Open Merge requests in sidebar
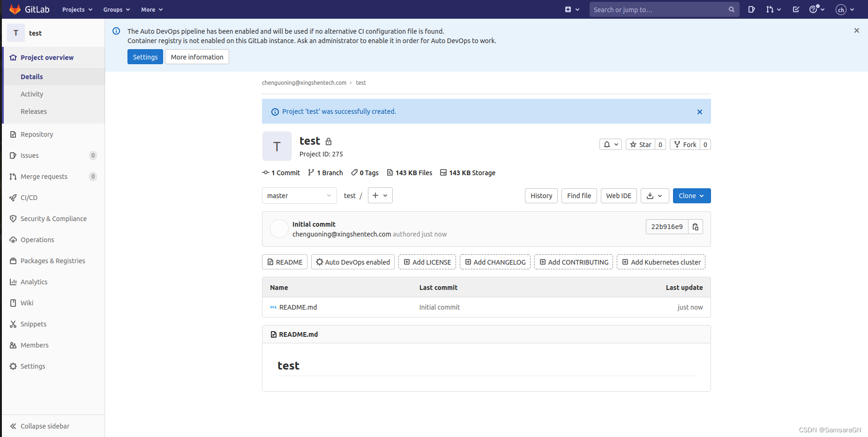Viewport: 868px width, 437px height. coord(53,177)
